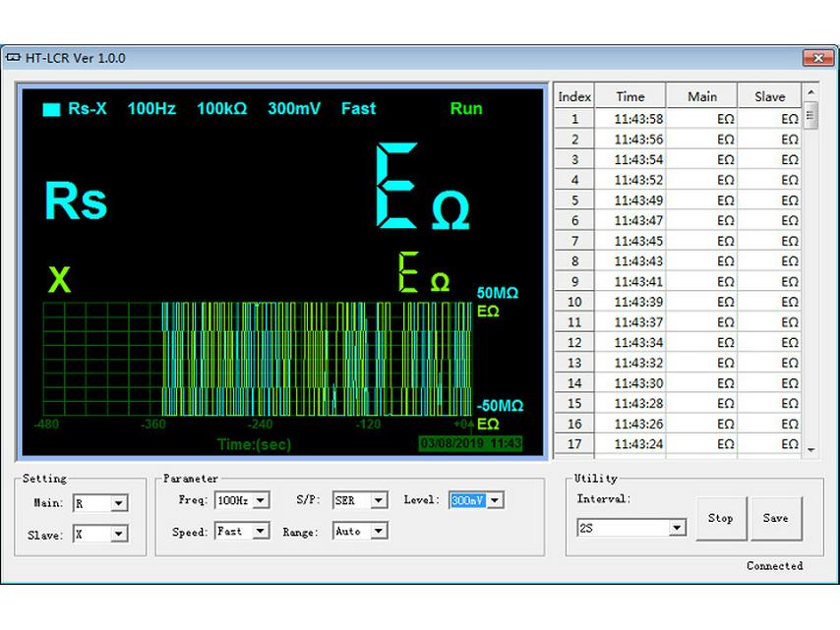This screenshot has height=630, width=840.
Task: Open the Range Auto dropdown
Action: 379,531
